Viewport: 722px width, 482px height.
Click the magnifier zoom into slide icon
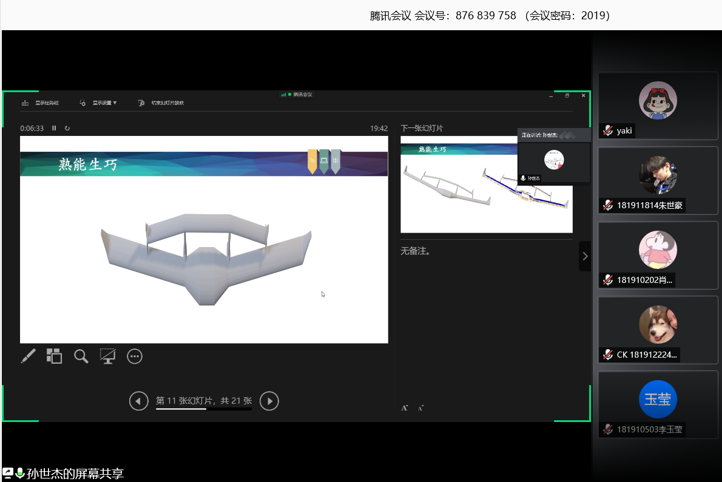81,356
